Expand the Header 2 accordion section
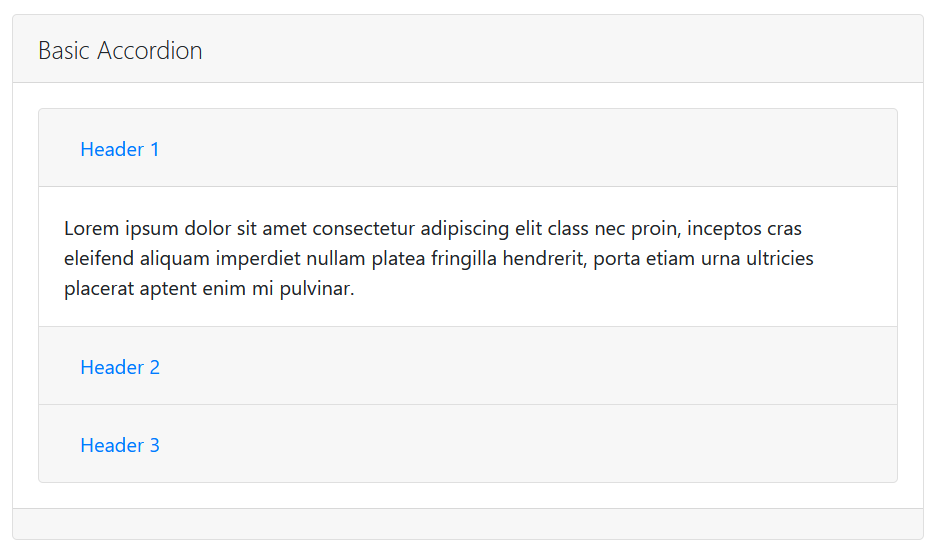 tap(468, 366)
